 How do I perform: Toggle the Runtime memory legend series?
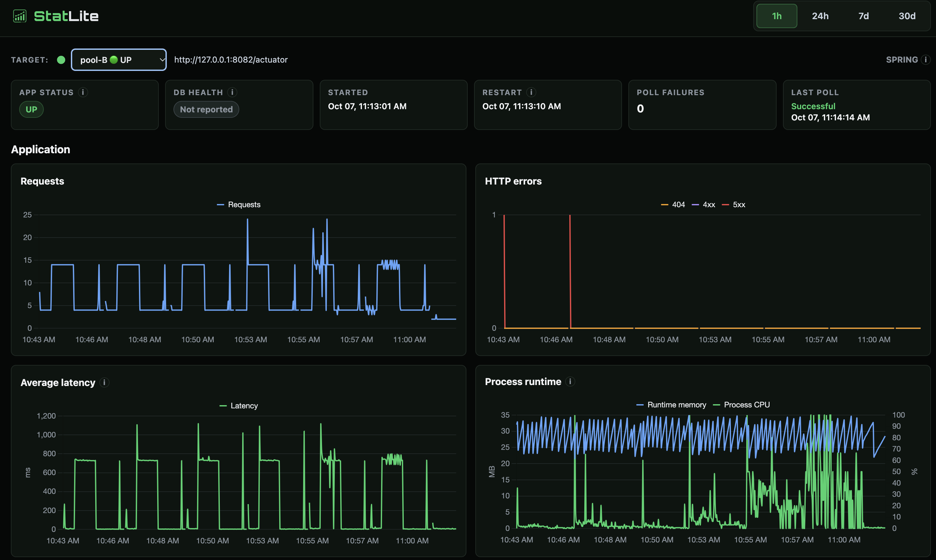[671, 405]
